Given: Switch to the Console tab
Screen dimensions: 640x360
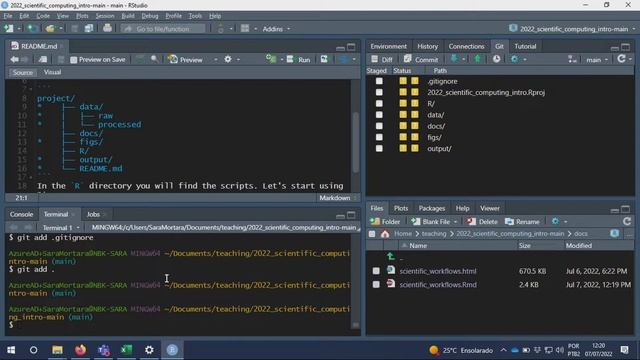Looking at the screenshot, I should 21,214.
